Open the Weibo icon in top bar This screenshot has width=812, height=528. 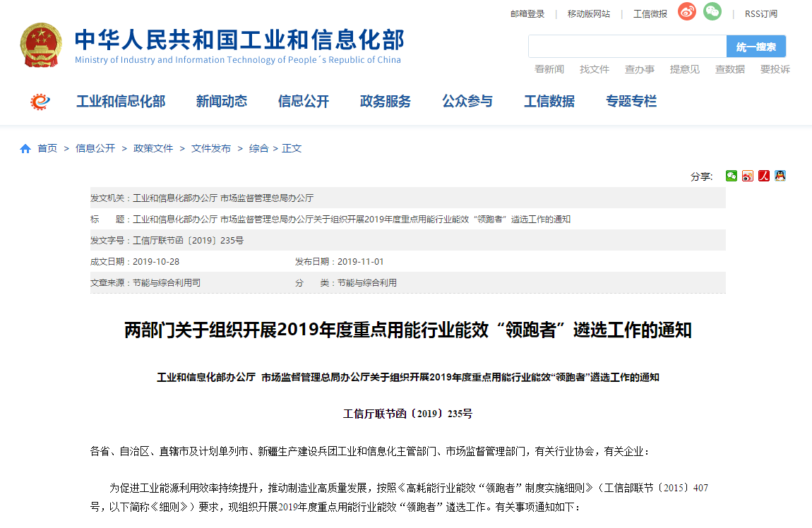(x=687, y=11)
